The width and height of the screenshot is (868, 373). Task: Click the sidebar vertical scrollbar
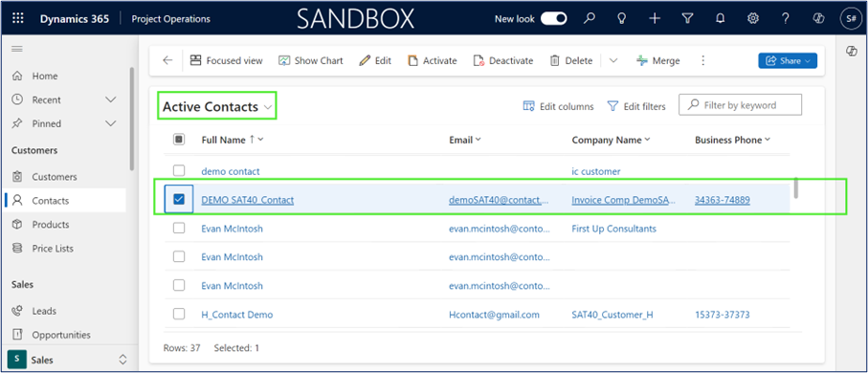[x=131, y=119]
